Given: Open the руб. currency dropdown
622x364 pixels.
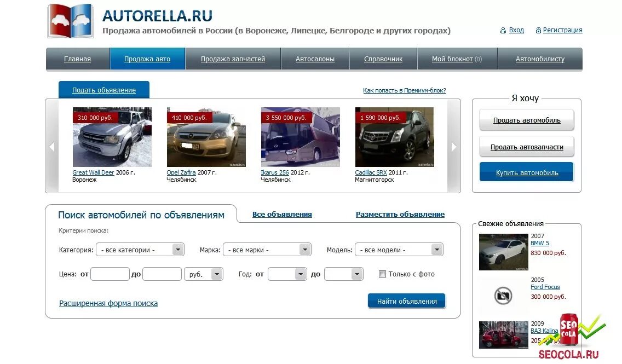Looking at the screenshot, I should click(x=204, y=274).
